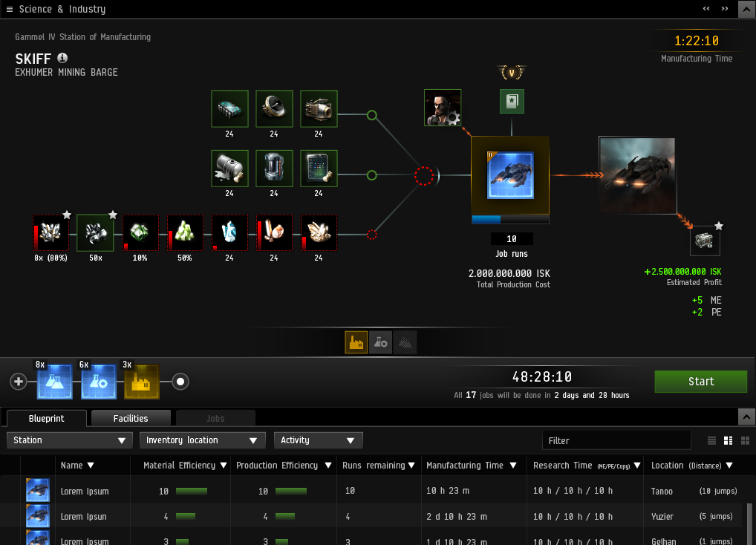
Task: Select the circuit board tablet component icon
Action: point(319,168)
